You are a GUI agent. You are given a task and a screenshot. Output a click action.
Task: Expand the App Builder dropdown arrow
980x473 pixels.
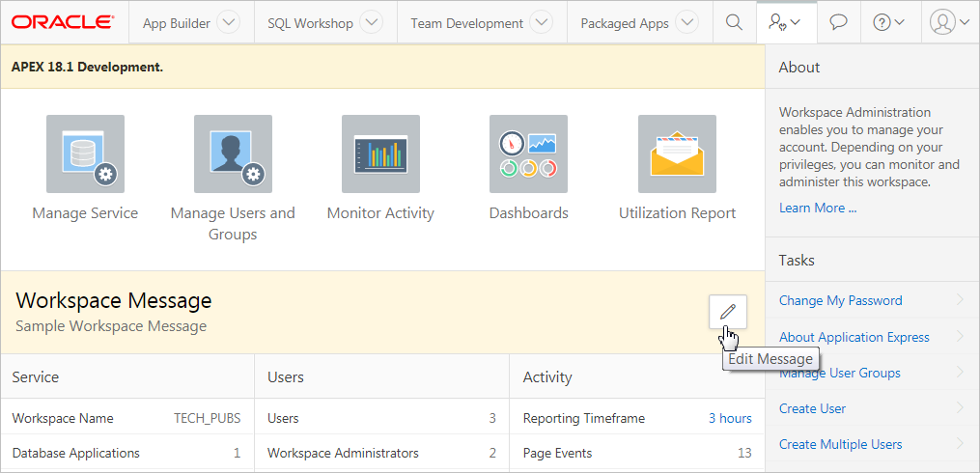229,23
